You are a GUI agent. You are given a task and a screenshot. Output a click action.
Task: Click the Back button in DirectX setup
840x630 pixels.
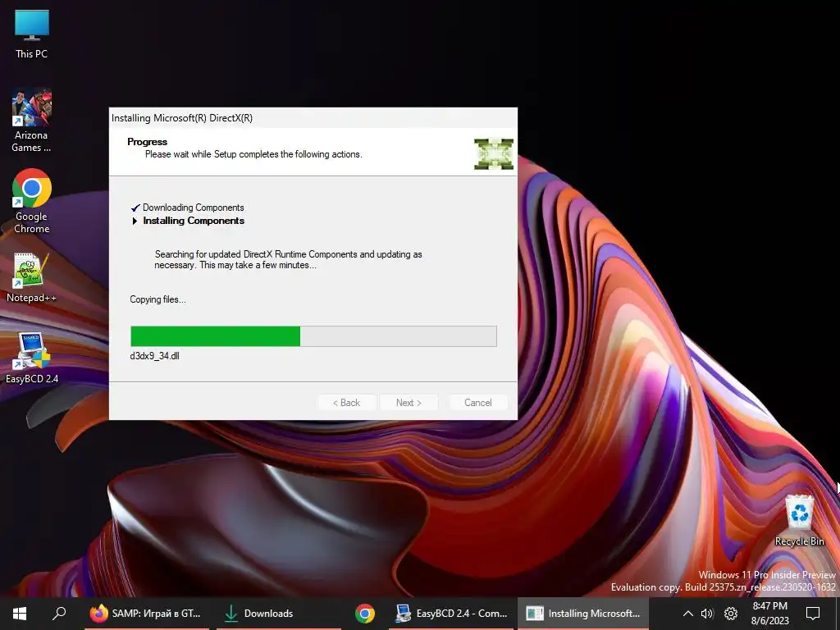[x=347, y=403]
